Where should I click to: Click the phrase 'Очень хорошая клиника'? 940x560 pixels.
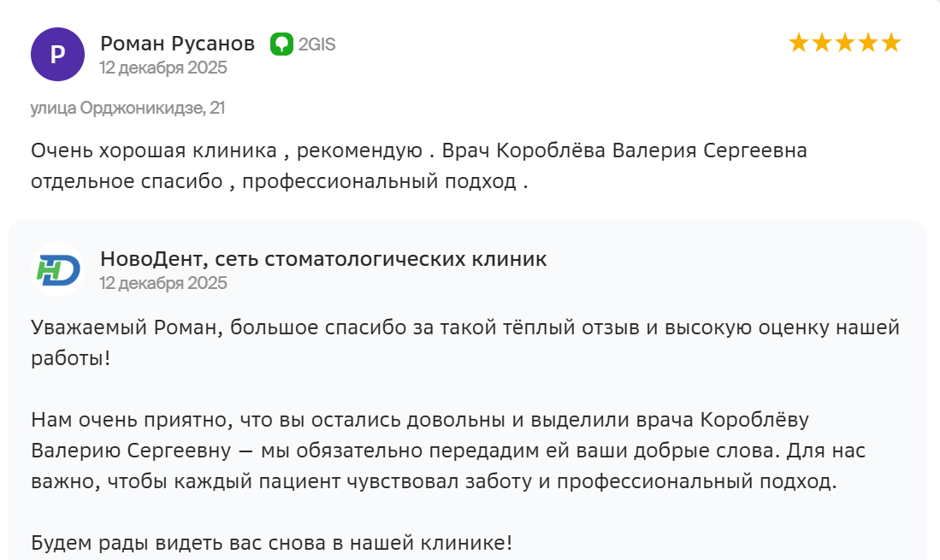pos(154,151)
